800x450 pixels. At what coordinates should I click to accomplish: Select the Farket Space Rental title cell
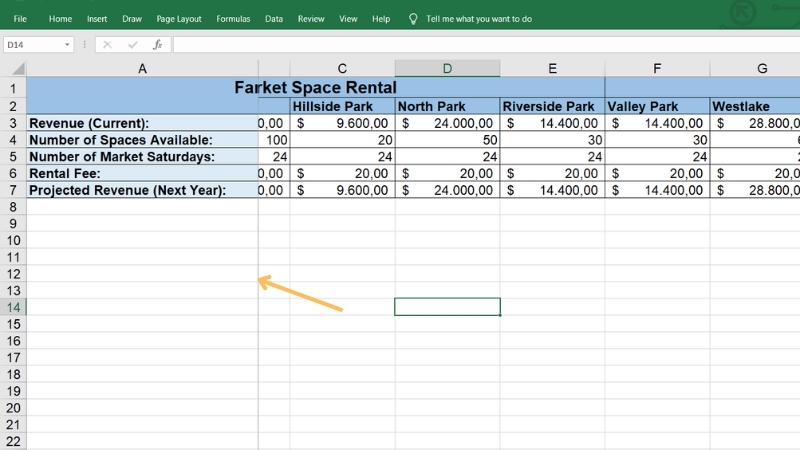pyautogui.click(x=315, y=87)
